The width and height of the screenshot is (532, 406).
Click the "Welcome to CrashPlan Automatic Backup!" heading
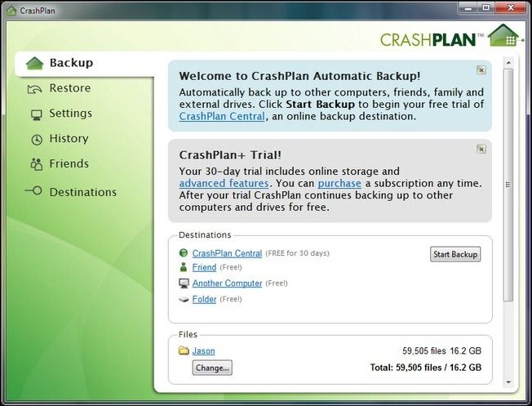click(299, 76)
